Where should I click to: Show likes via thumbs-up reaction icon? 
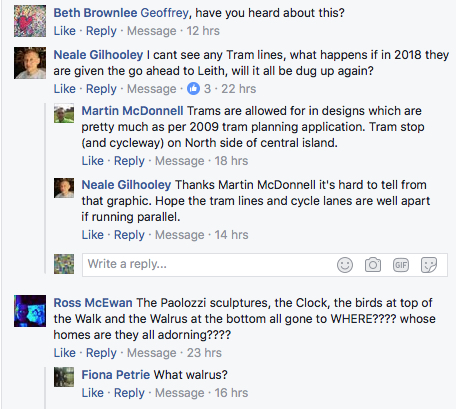(x=193, y=89)
